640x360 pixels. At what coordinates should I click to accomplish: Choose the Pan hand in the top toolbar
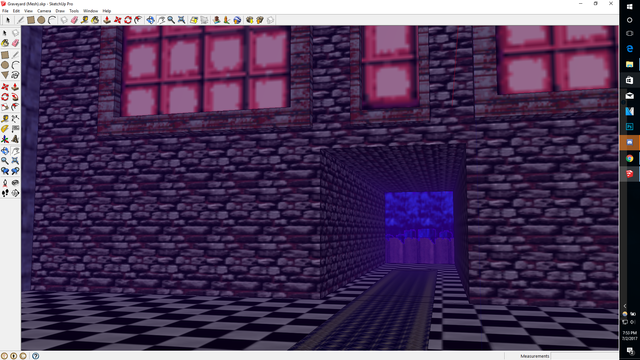161,20
